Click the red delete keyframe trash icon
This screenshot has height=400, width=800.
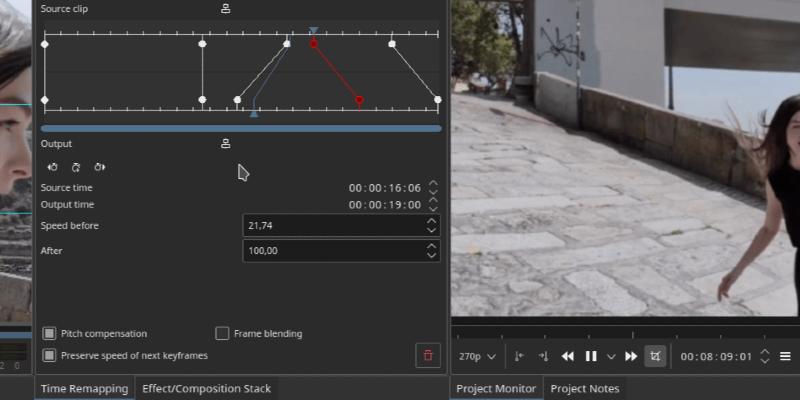pos(428,355)
